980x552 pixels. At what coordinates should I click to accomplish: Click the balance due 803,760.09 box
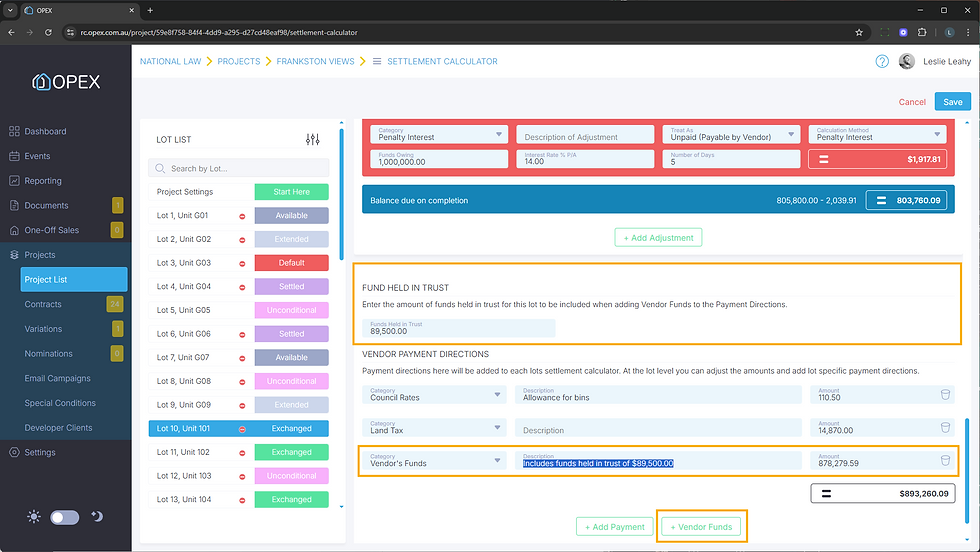[906, 201]
